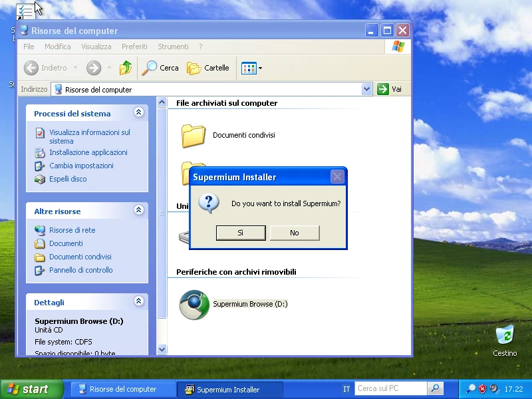Collapse the Processi del sistema panel
This screenshot has width=532, height=399.
139,112
